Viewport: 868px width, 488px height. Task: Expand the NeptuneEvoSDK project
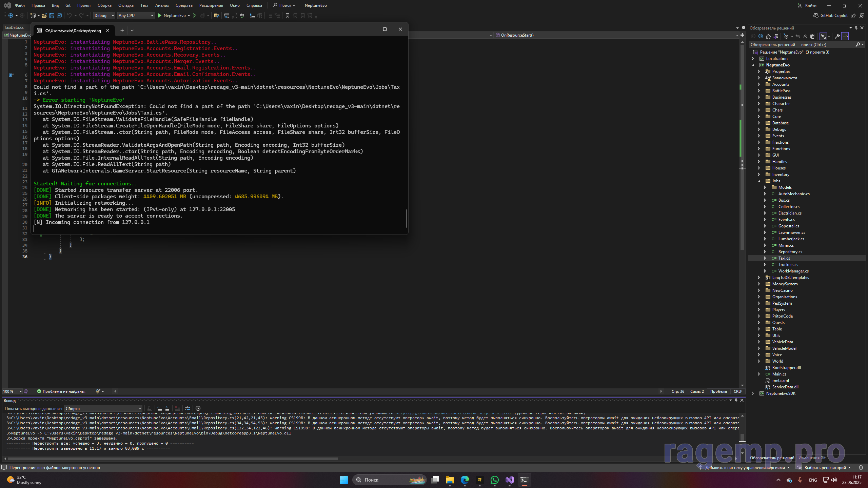[753, 393]
